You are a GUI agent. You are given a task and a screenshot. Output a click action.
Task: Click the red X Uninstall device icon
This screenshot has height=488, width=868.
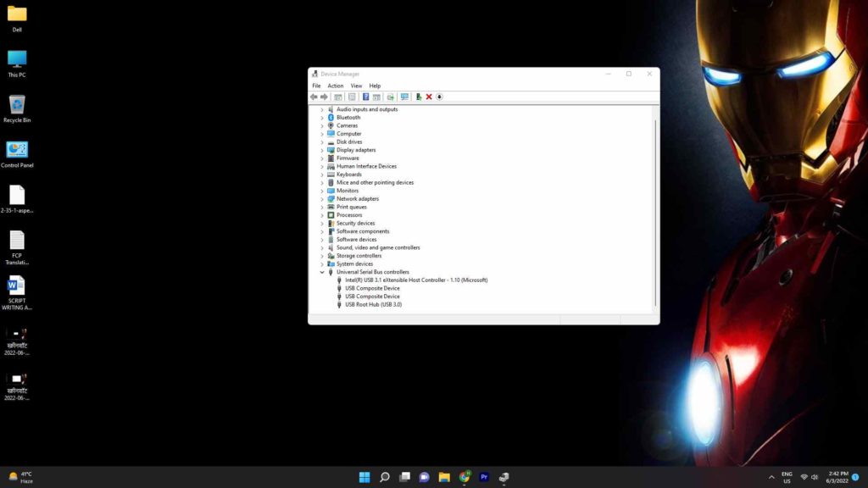coord(429,97)
